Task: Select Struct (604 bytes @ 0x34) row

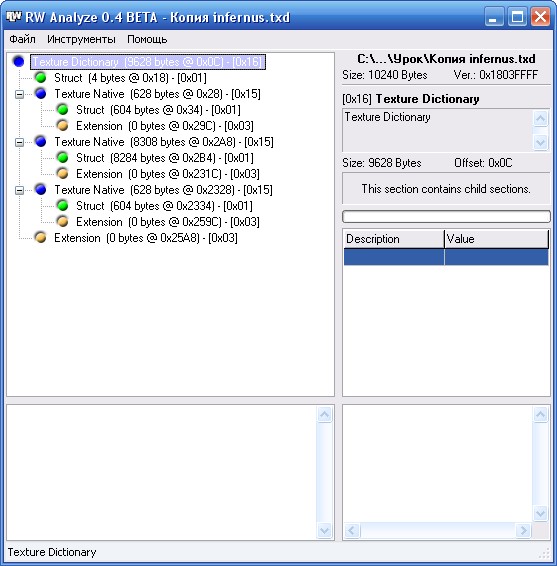Action: click(x=158, y=110)
